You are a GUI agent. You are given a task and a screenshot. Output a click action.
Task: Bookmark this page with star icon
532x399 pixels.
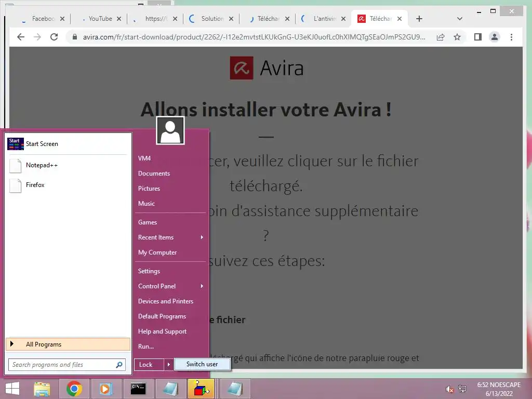tap(457, 37)
